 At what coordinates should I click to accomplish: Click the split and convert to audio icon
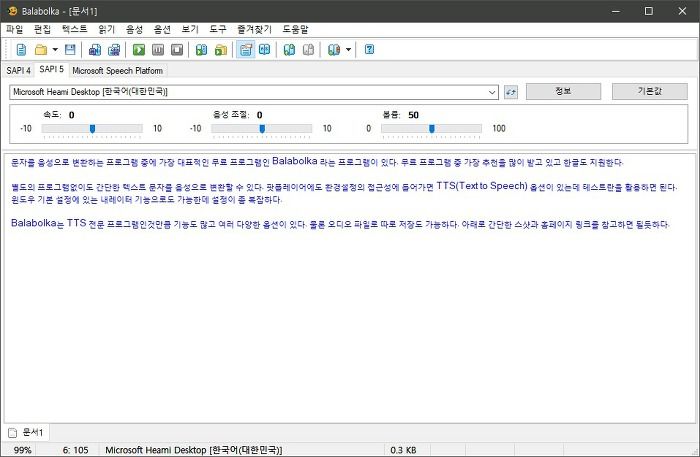(x=114, y=50)
